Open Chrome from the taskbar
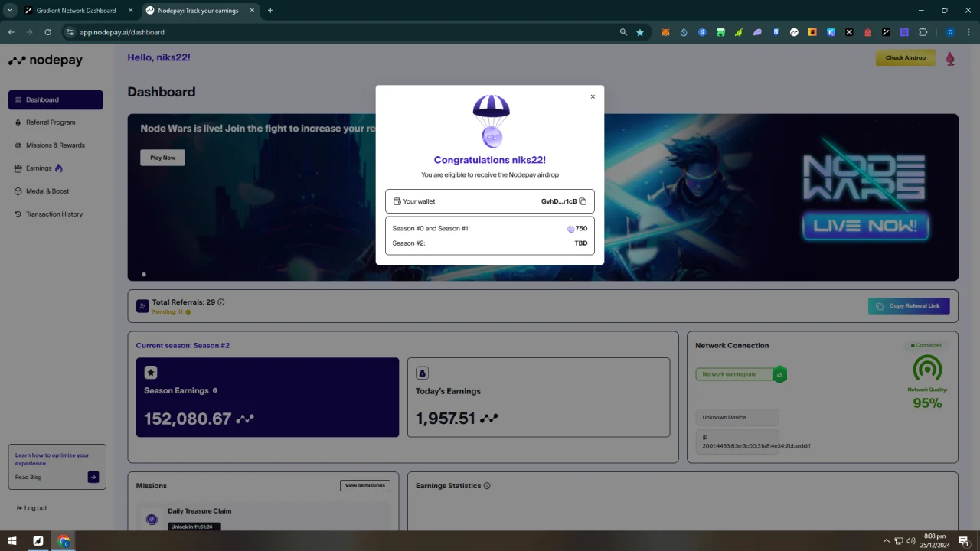Viewport: 980px width, 551px height. point(64,541)
